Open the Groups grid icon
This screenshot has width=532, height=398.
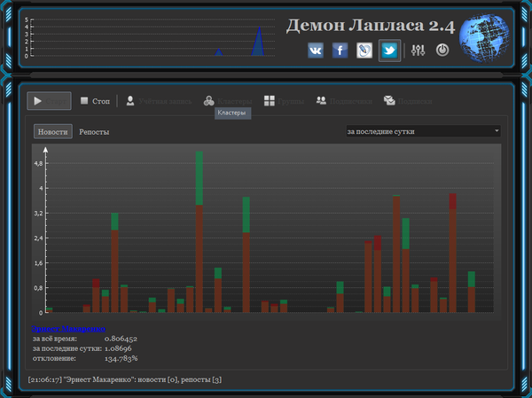(x=270, y=101)
